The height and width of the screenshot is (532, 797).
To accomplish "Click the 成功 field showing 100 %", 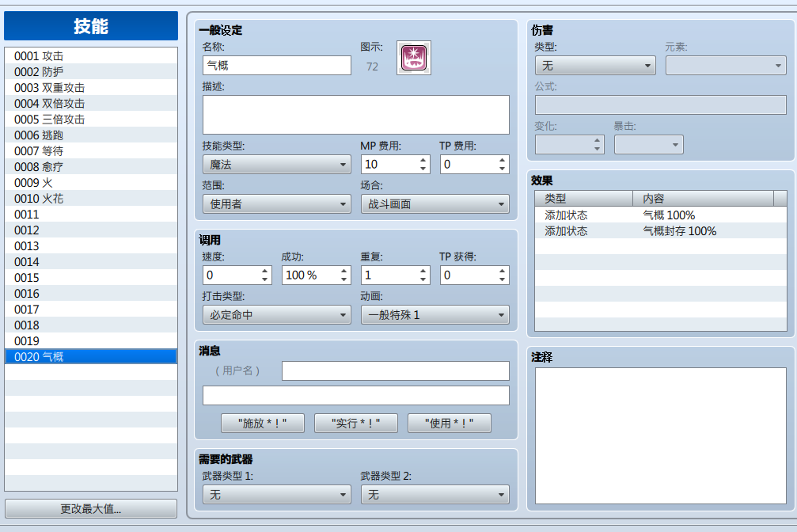I will point(316,275).
